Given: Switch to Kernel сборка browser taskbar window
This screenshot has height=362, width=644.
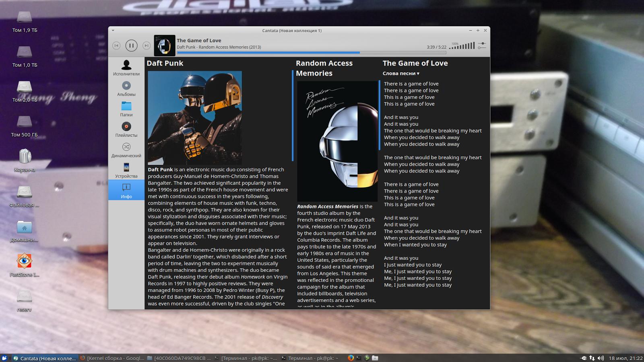Looking at the screenshot, I should click(112, 358).
